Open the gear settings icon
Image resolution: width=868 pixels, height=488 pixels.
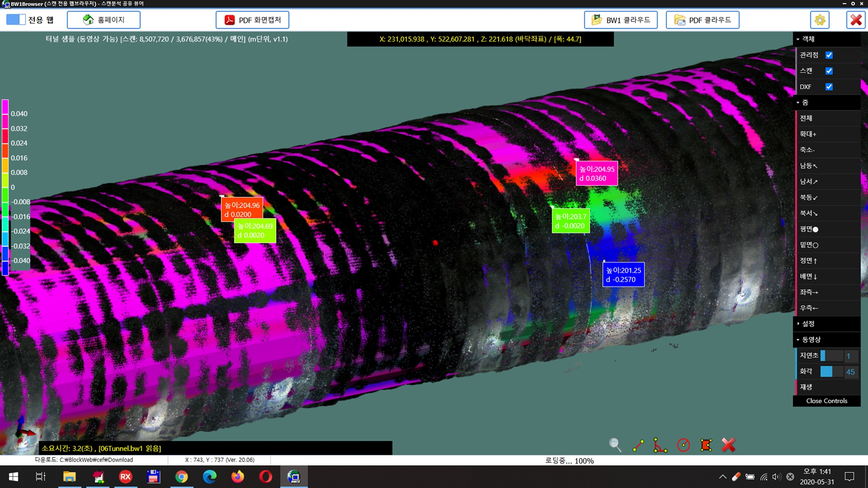[x=820, y=20]
